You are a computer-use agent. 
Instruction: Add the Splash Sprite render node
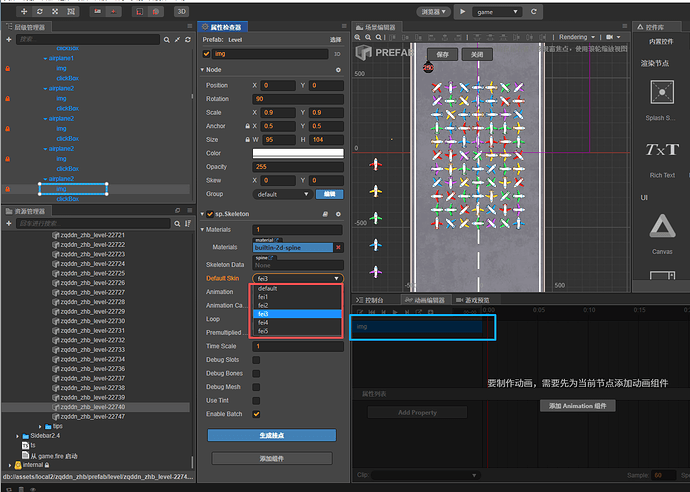(x=661, y=93)
